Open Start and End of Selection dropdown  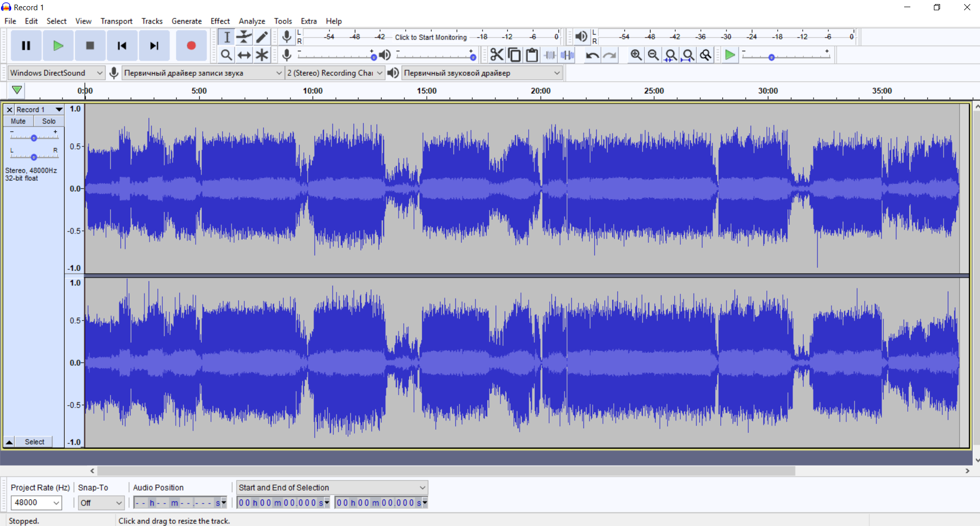tap(332, 488)
